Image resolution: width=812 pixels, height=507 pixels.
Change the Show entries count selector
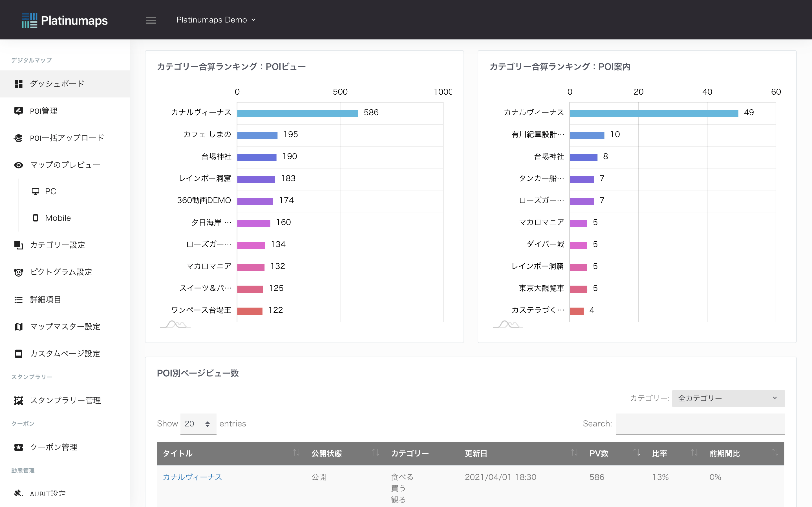click(198, 424)
